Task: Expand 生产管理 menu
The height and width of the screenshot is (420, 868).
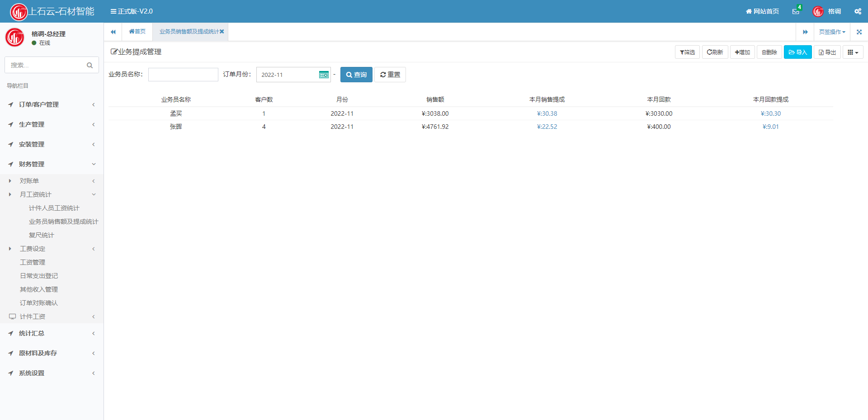Action: (x=52, y=124)
